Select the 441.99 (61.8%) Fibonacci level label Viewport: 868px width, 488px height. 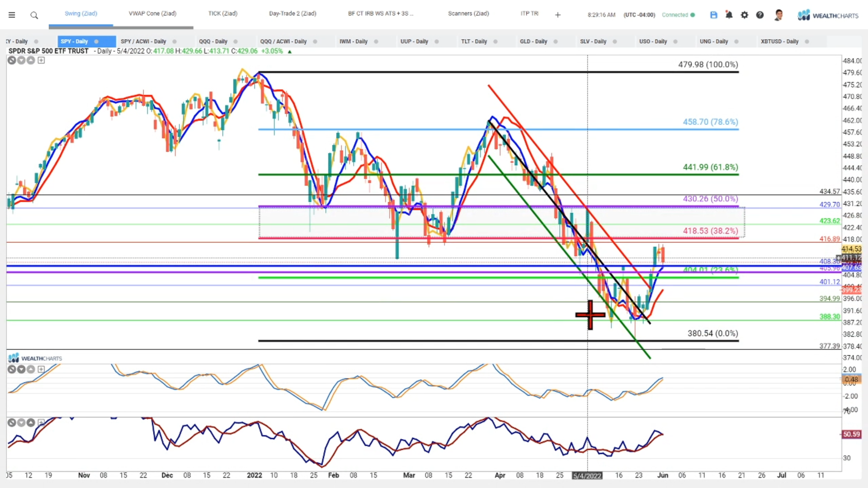(710, 167)
